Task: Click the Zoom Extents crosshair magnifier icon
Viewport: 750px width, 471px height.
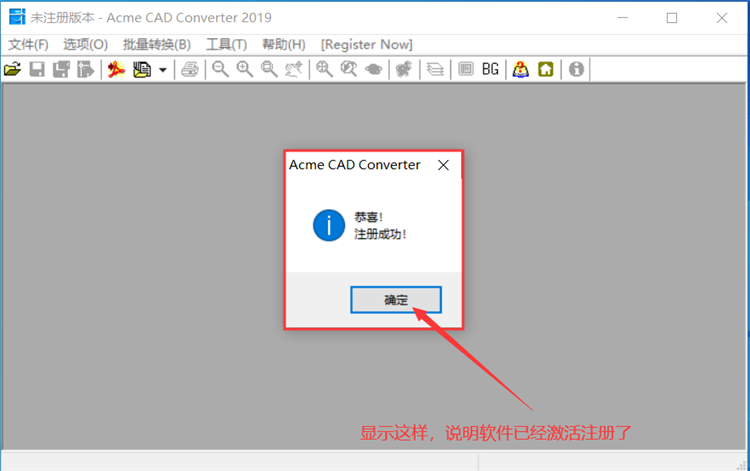Action: (324, 69)
